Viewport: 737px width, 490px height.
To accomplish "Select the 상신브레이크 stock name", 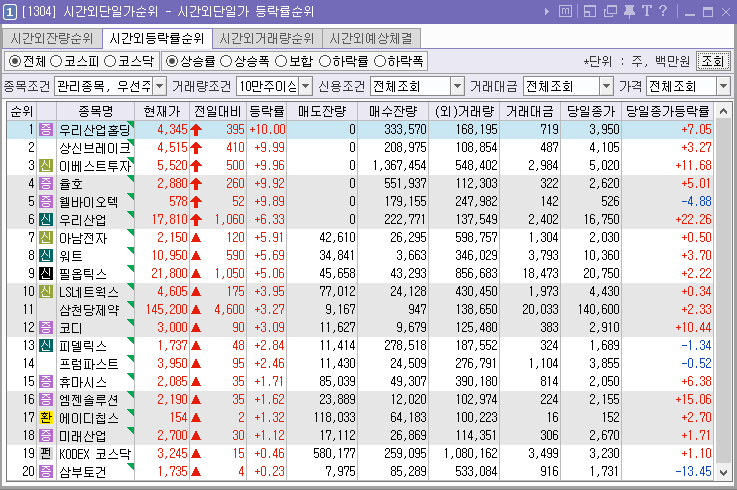I will [x=94, y=148].
